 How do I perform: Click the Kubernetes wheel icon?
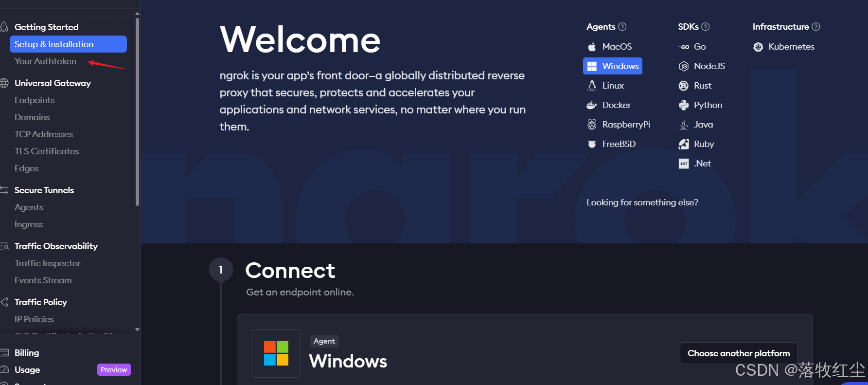coord(758,47)
